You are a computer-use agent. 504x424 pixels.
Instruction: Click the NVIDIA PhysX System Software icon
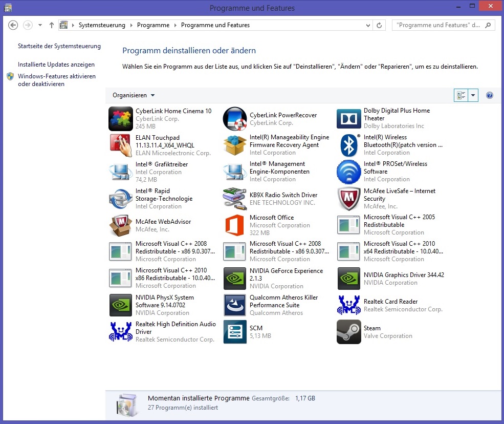point(121,305)
